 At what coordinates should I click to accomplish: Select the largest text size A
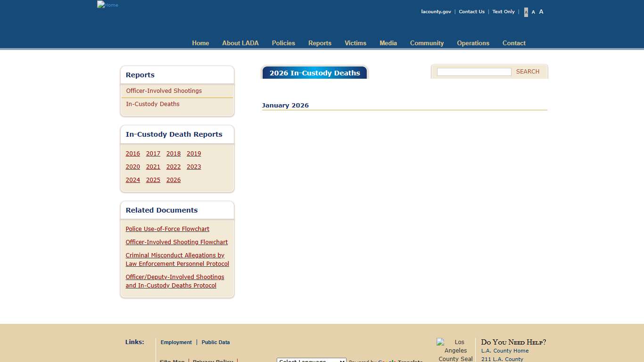point(541,12)
